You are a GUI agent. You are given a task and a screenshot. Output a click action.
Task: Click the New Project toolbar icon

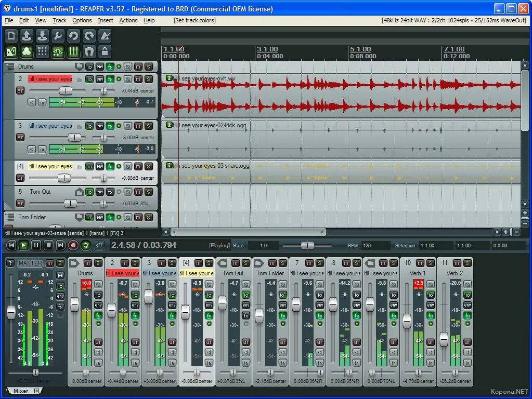(11, 36)
